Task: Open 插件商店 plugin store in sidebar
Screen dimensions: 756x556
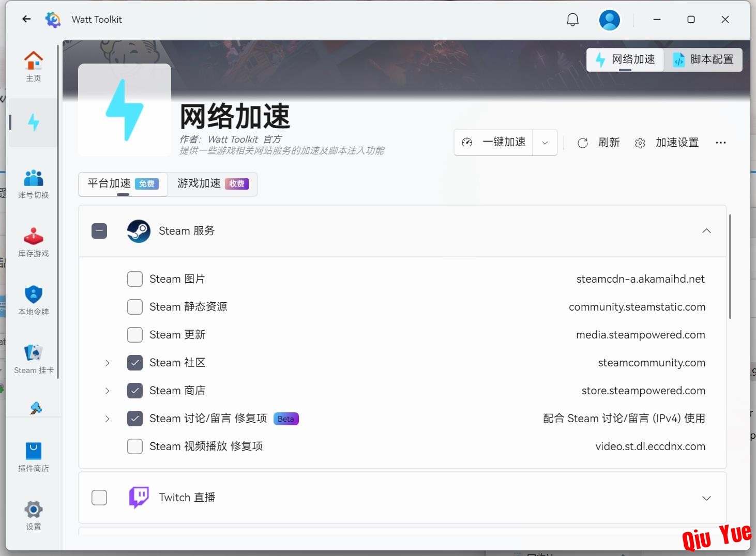Action: pos(34,457)
